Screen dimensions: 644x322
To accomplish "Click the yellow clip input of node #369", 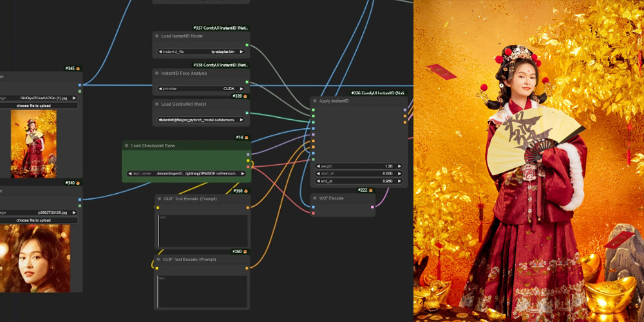I will coord(157,268).
